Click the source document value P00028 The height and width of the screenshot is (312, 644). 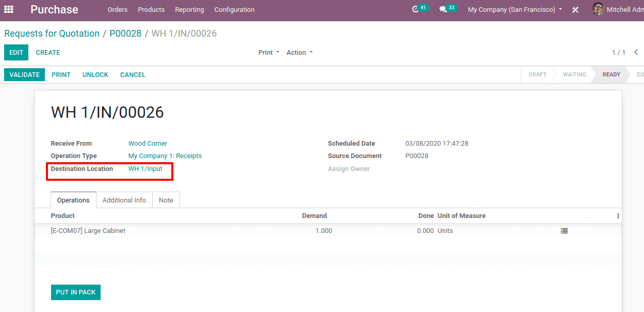coord(417,156)
